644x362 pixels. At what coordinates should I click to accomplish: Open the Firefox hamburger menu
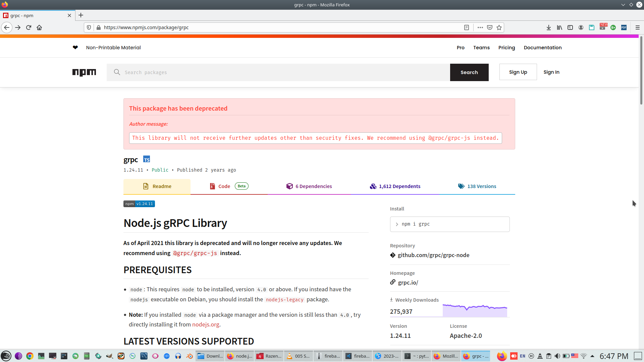click(637, 27)
